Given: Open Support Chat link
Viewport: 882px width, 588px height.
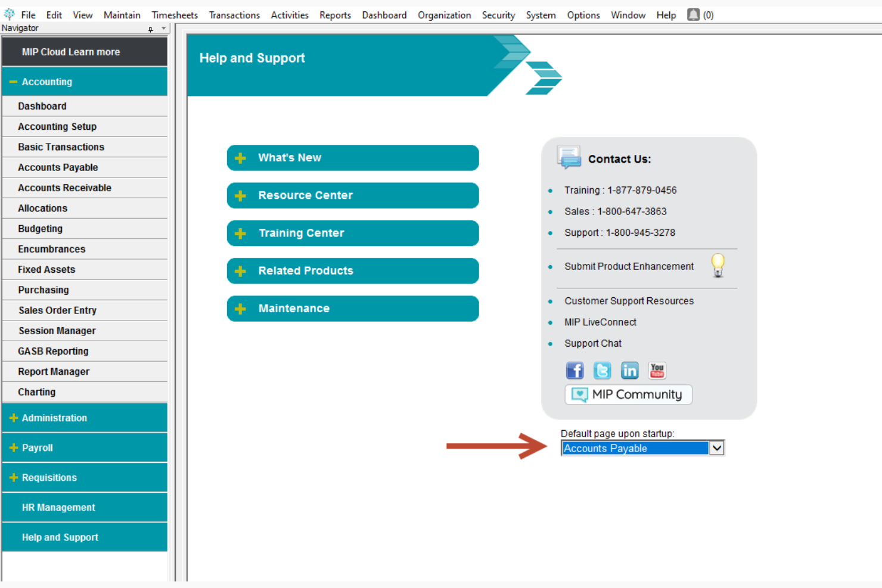Looking at the screenshot, I should pyautogui.click(x=593, y=343).
